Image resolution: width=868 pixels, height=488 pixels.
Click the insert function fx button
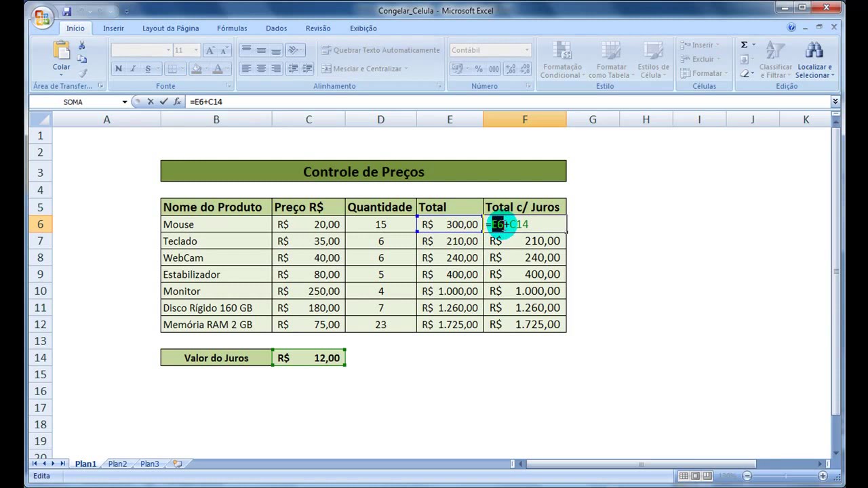pyautogui.click(x=177, y=102)
